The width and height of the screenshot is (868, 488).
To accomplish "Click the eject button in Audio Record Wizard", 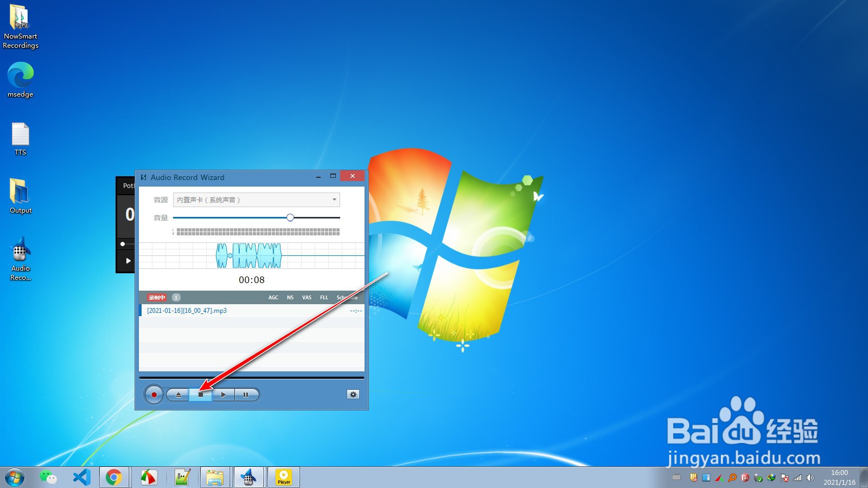I will [x=178, y=395].
